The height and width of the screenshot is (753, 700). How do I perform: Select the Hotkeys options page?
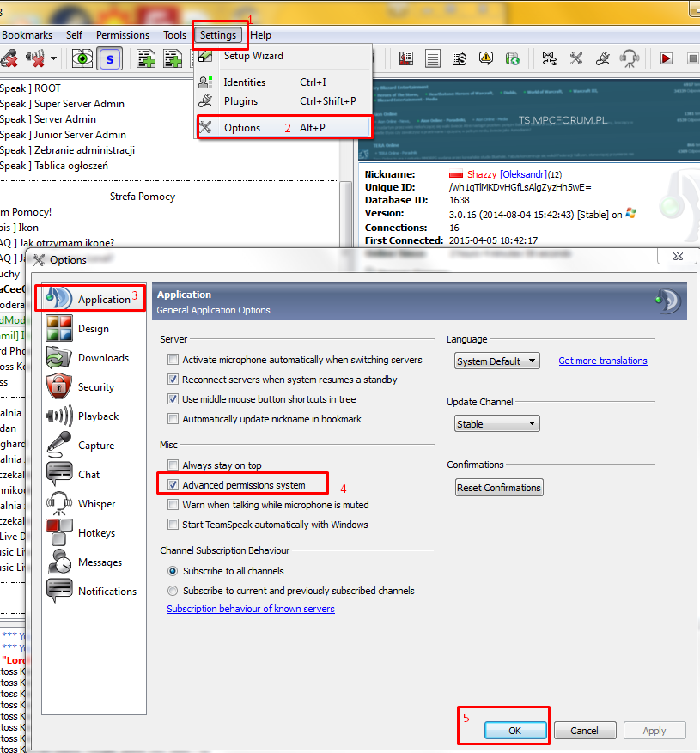(94, 533)
